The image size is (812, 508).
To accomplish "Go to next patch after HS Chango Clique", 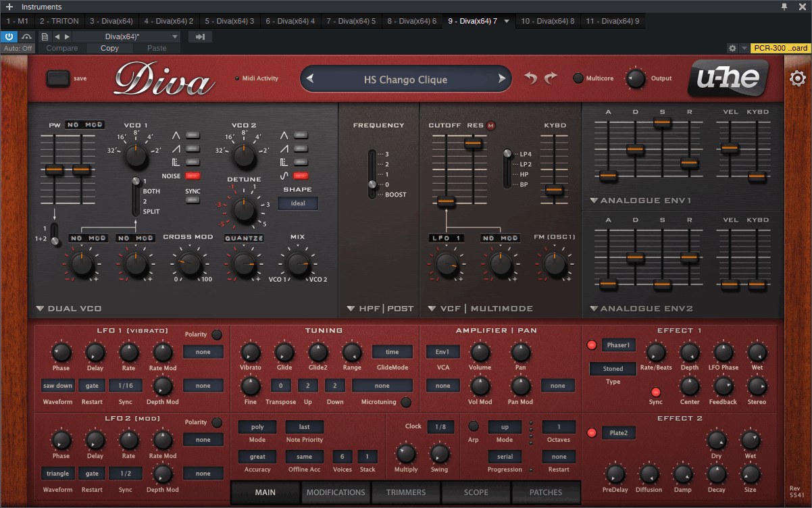I will (x=502, y=79).
